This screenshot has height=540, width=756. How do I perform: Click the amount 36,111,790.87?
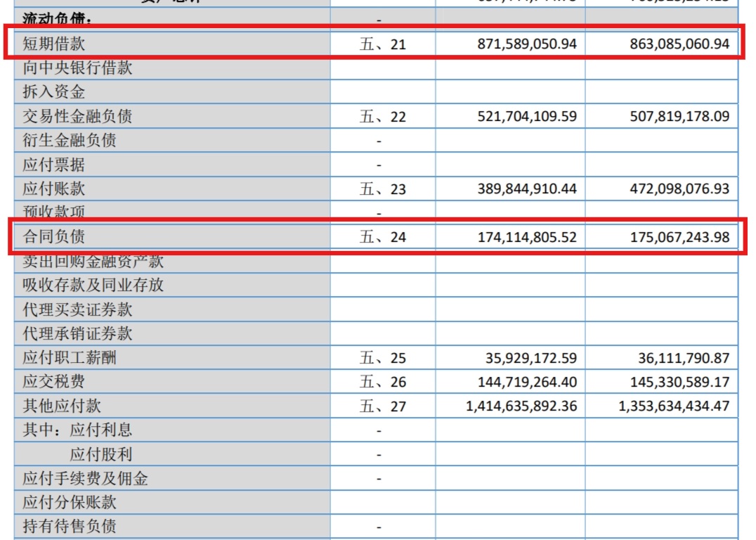pos(684,358)
